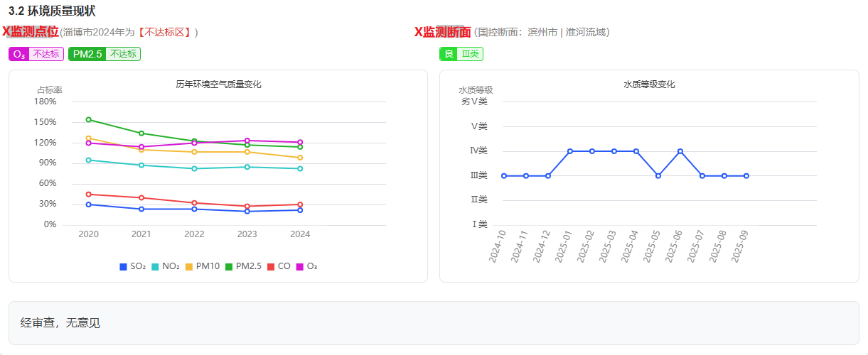Click the blue SO₂ data point for 2024
Screen dimensions: 868x355
tap(300, 210)
